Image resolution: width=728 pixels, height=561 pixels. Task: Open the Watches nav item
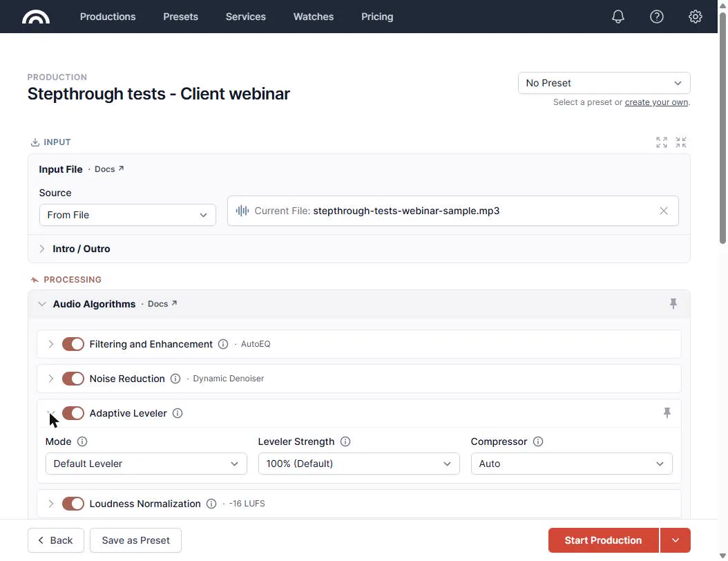click(314, 17)
